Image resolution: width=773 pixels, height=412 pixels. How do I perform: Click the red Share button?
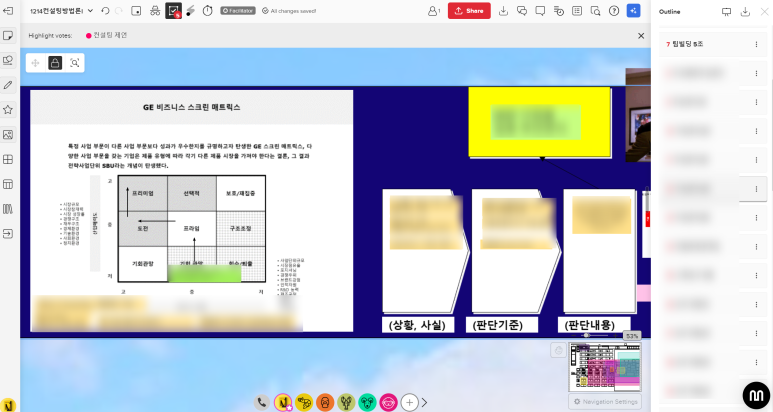(469, 11)
